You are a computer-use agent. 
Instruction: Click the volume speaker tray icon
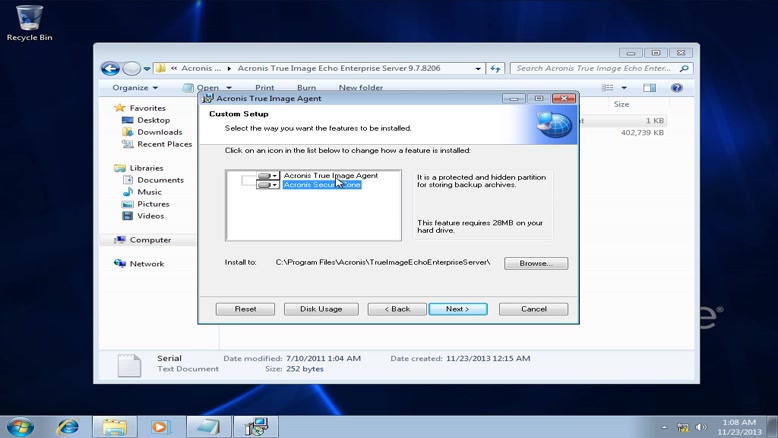pos(701,427)
